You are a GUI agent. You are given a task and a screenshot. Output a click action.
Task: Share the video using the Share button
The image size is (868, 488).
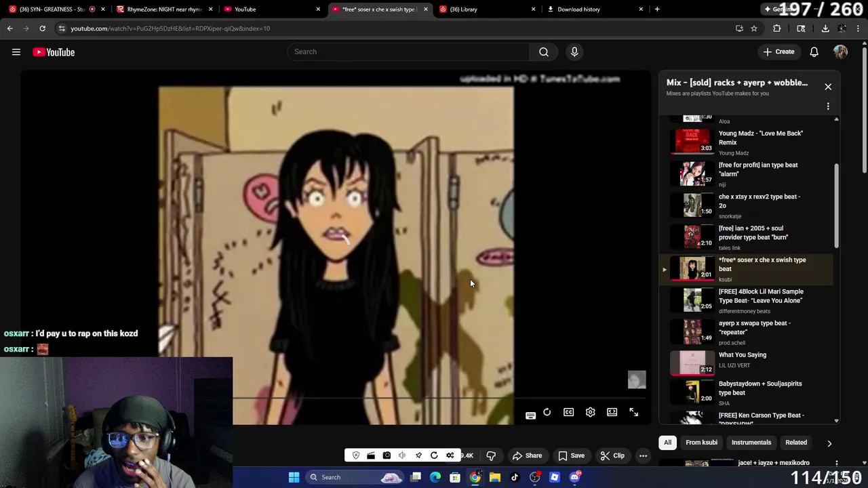click(527, 455)
